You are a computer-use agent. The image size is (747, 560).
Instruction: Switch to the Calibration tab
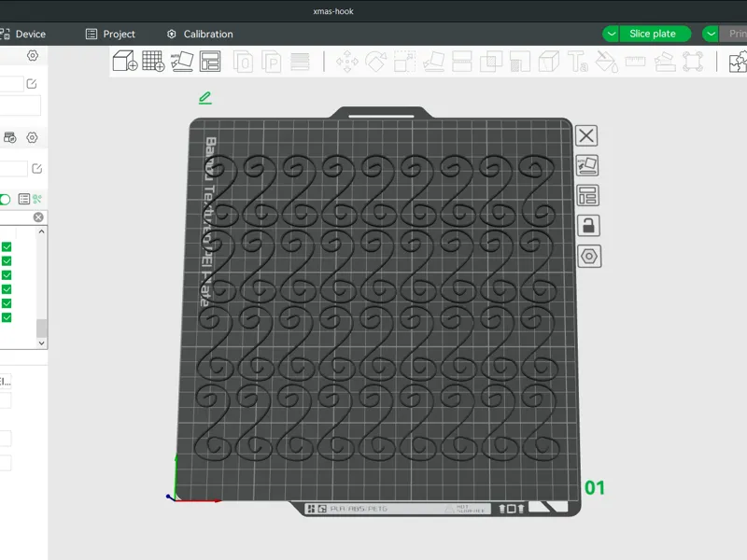[x=200, y=35]
